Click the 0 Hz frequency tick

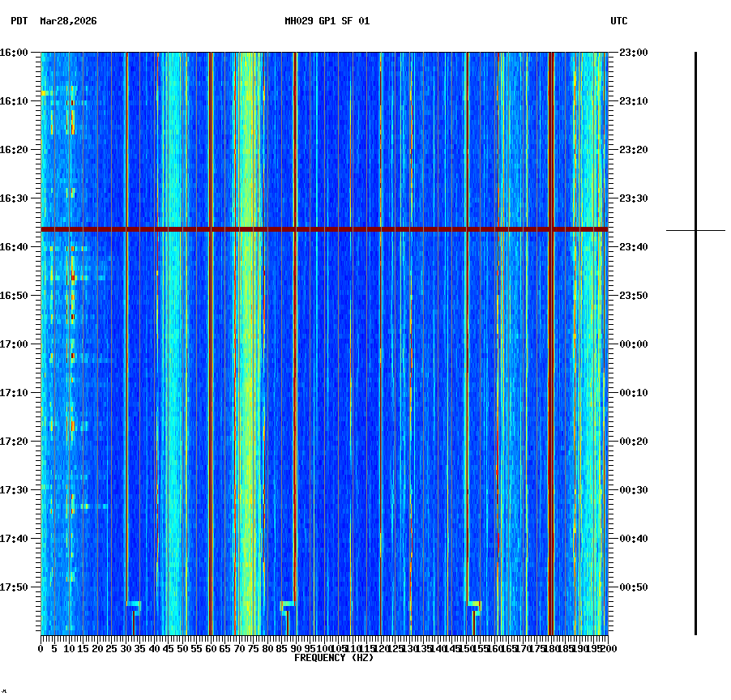pos(41,648)
